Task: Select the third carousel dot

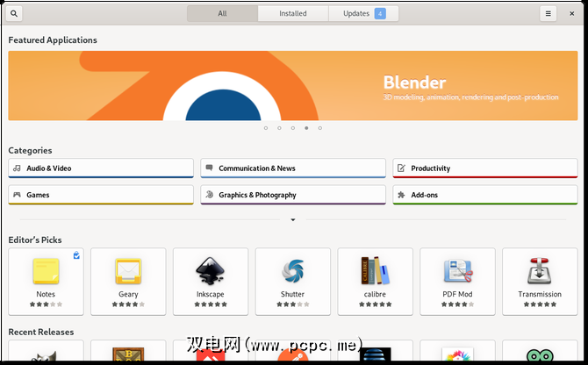Action: tap(293, 128)
